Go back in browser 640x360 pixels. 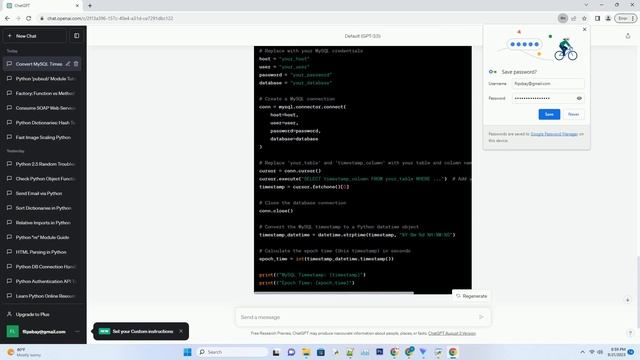[x=7, y=18]
